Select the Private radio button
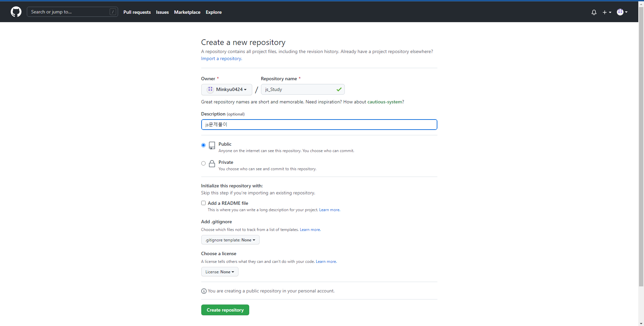 [203, 164]
